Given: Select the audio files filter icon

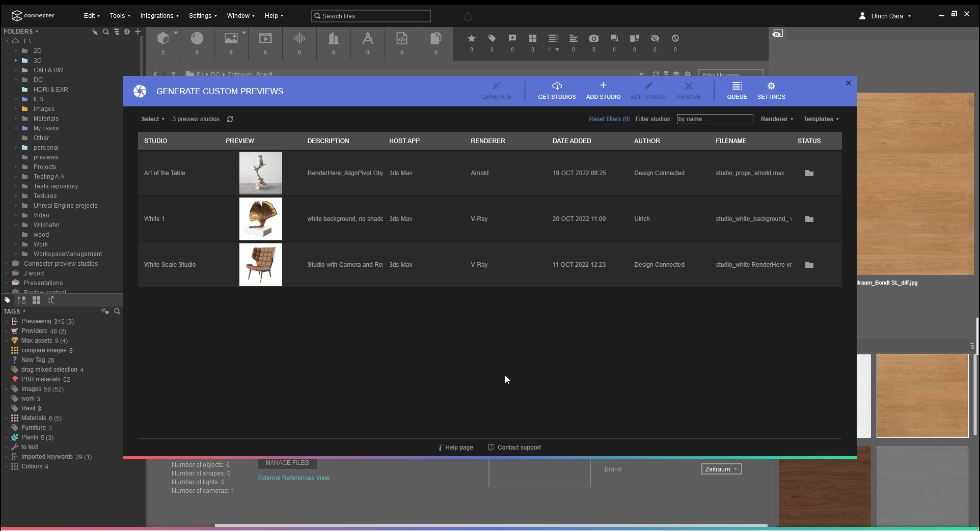Looking at the screenshot, I should coord(299,38).
